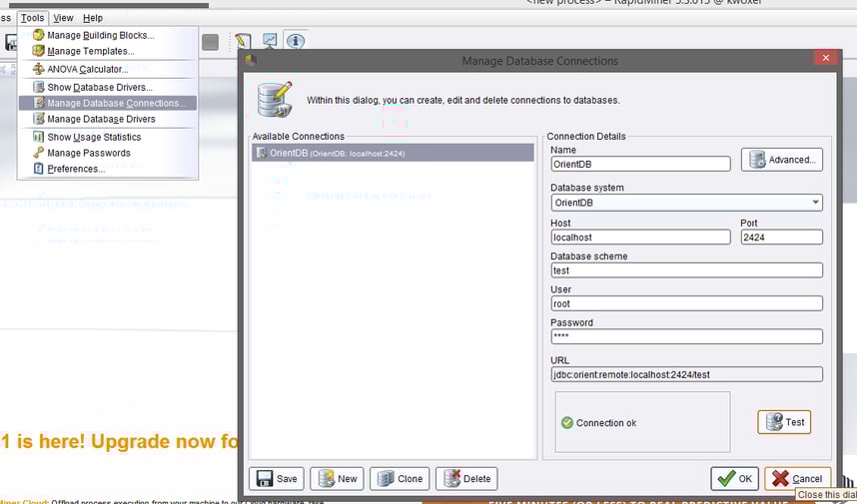Launch the ANOVA Calculator

(87, 69)
